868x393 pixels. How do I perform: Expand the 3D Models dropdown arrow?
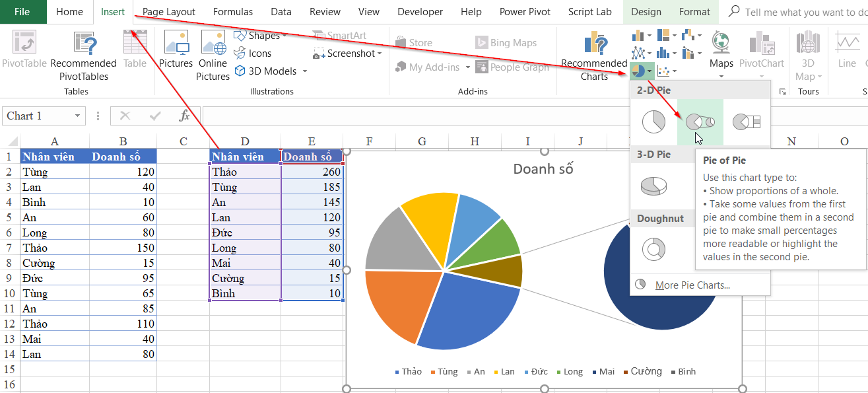[x=305, y=71]
